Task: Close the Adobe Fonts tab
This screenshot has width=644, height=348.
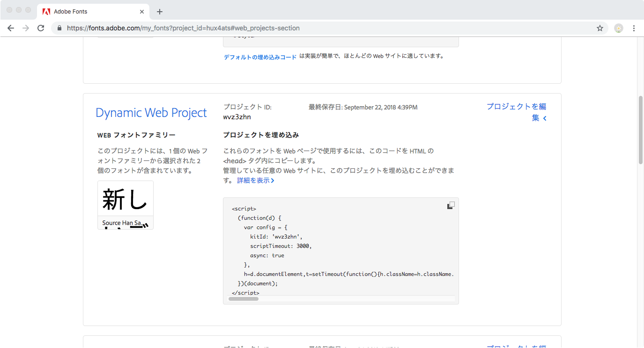Action: (x=142, y=12)
